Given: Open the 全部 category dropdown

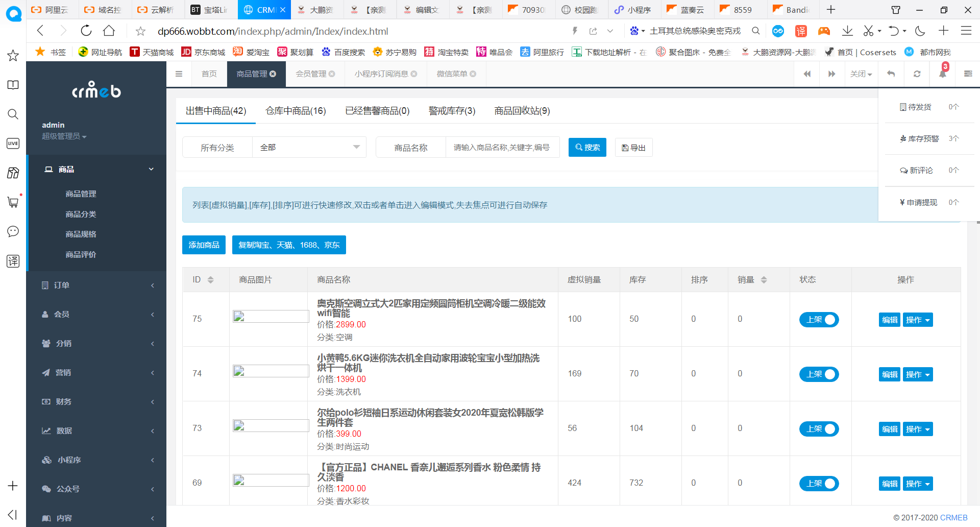Looking at the screenshot, I should pos(309,147).
